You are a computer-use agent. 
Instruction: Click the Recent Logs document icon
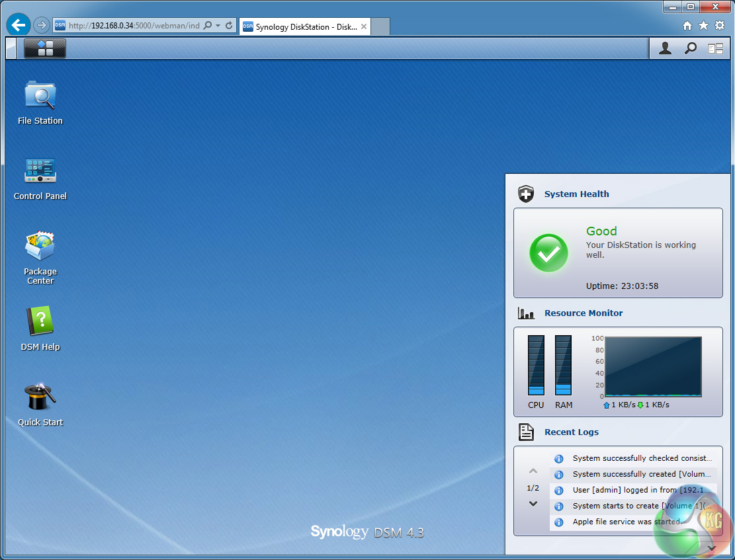[526, 432]
